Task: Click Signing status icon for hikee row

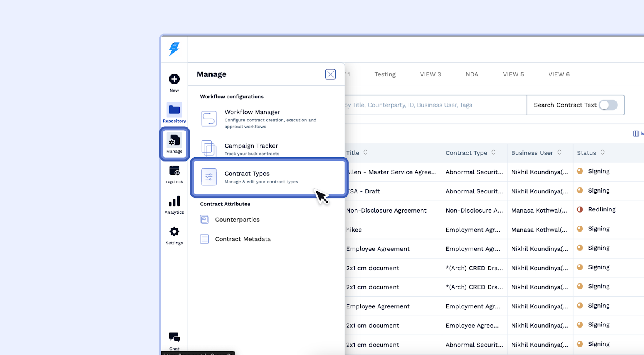Action: (580, 229)
